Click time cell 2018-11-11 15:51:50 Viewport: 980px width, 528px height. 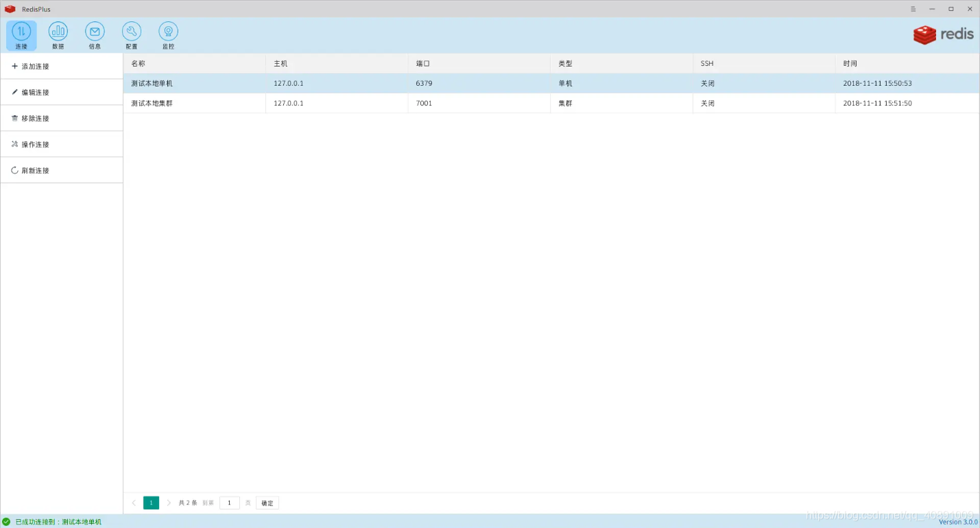877,103
